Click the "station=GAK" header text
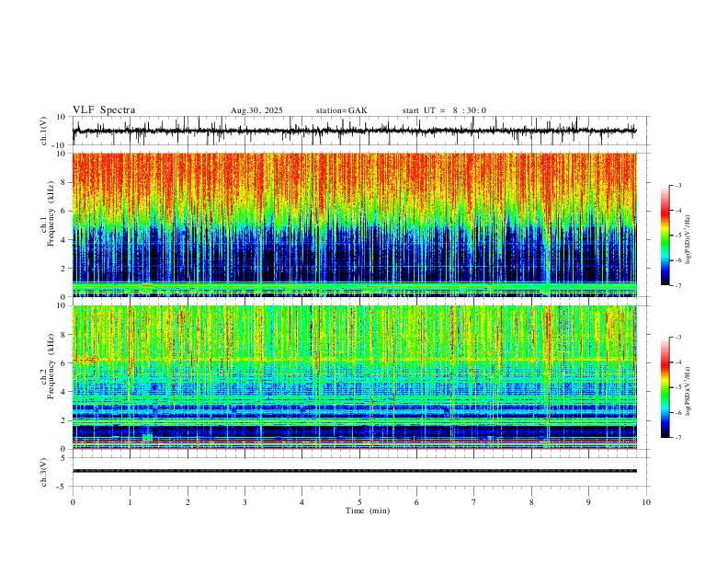This screenshot has width=728, height=563. click(341, 110)
